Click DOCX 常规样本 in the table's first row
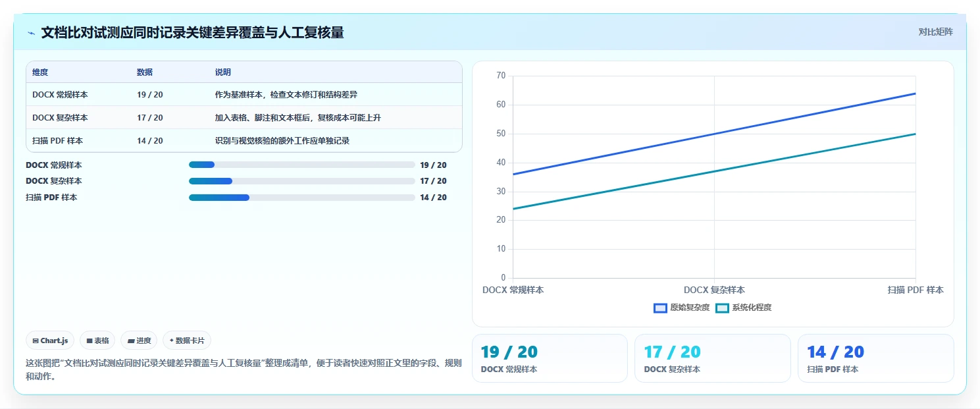The height and width of the screenshot is (409, 980). (x=60, y=95)
